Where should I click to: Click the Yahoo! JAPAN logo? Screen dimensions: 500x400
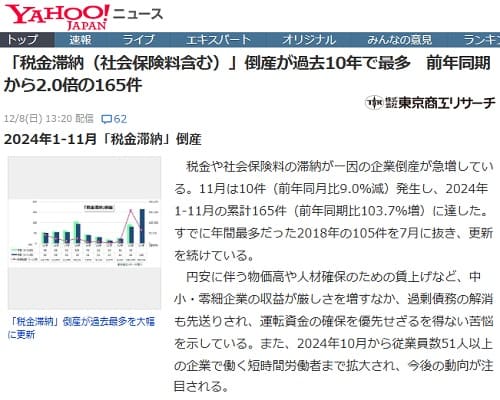pos(57,17)
